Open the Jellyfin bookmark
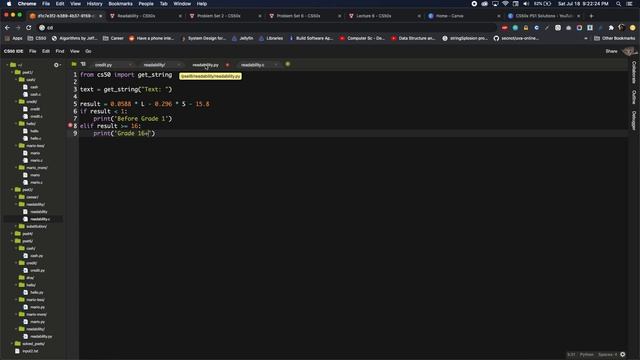 242,38
